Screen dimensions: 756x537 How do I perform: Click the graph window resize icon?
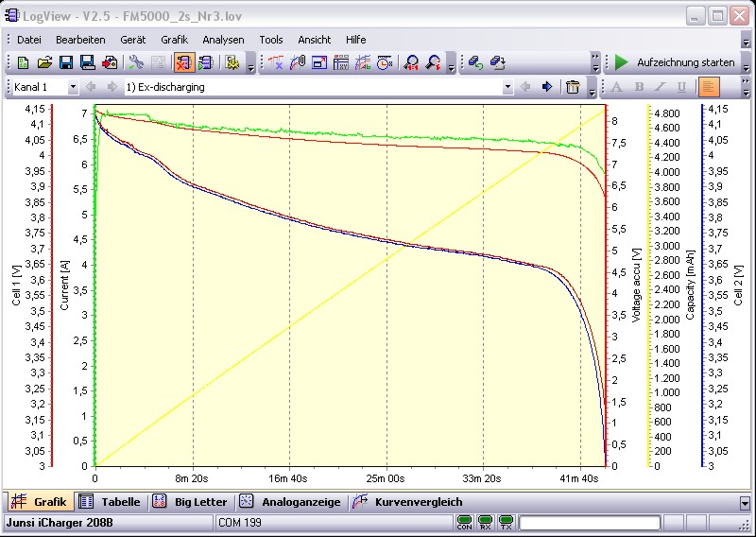(319, 62)
